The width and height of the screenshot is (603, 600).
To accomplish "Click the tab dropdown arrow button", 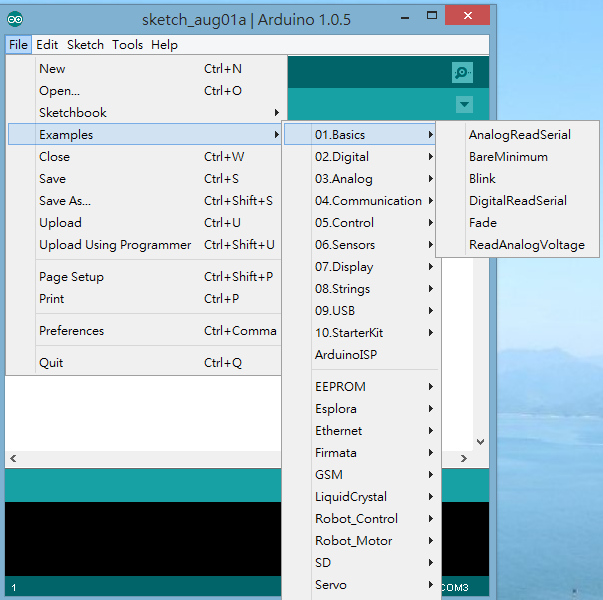I will (464, 104).
